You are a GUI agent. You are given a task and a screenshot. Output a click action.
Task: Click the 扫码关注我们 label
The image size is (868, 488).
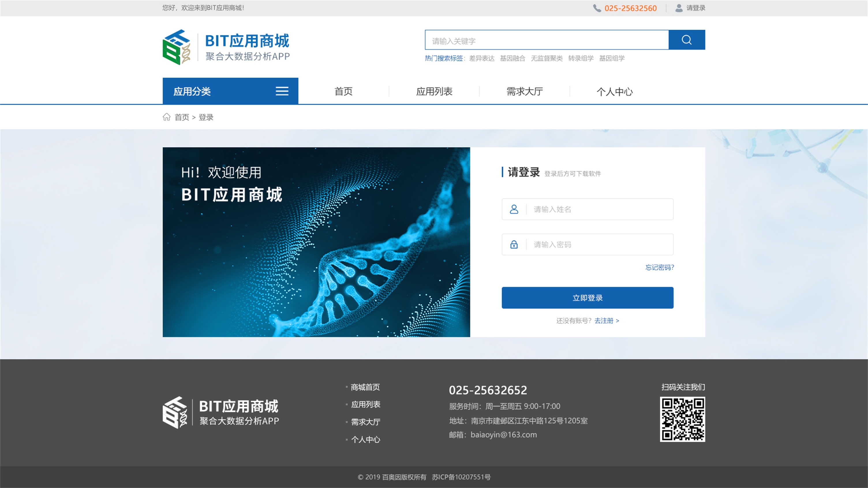pyautogui.click(x=683, y=387)
